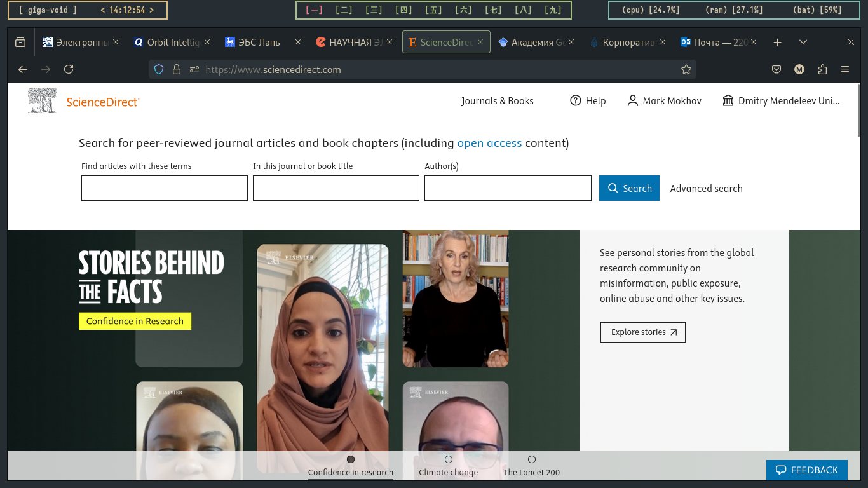Click the Confidence in Research yellow label
The height and width of the screenshot is (488, 868).
pyautogui.click(x=135, y=321)
